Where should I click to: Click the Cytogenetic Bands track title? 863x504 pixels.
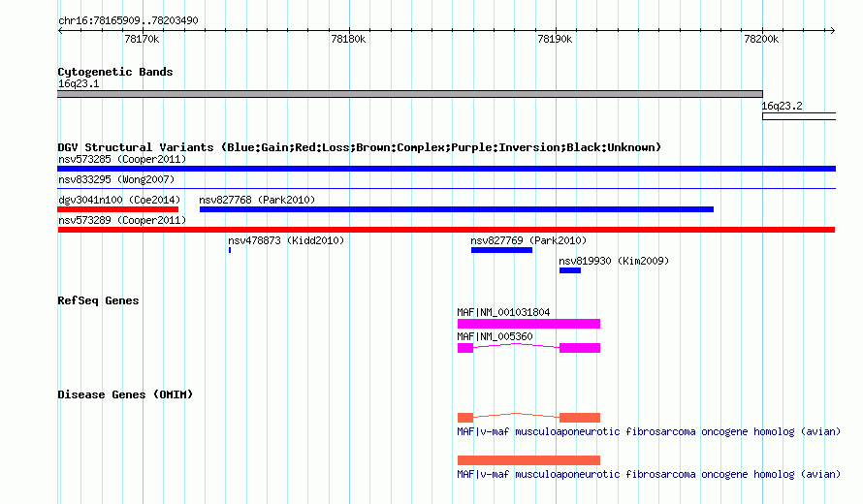(x=115, y=72)
